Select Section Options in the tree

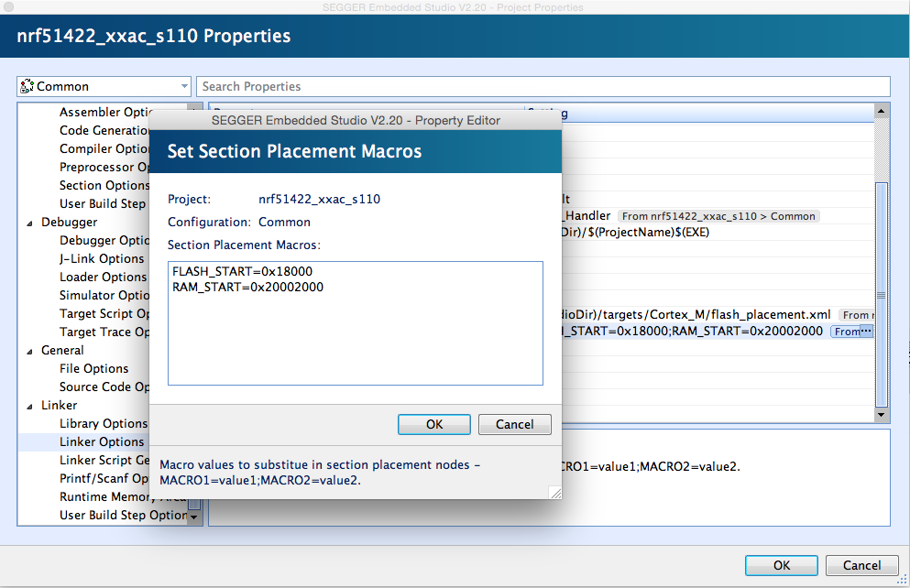pyautogui.click(x=104, y=186)
